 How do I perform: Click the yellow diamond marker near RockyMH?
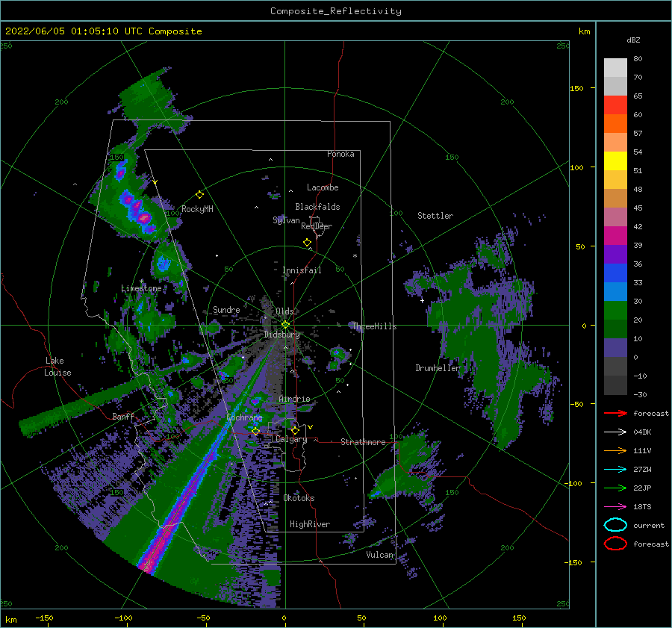tap(199, 195)
